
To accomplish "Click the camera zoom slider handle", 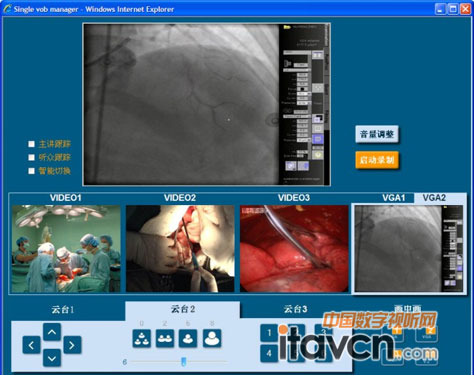I will pyautogui.click(x=183, y=361).
